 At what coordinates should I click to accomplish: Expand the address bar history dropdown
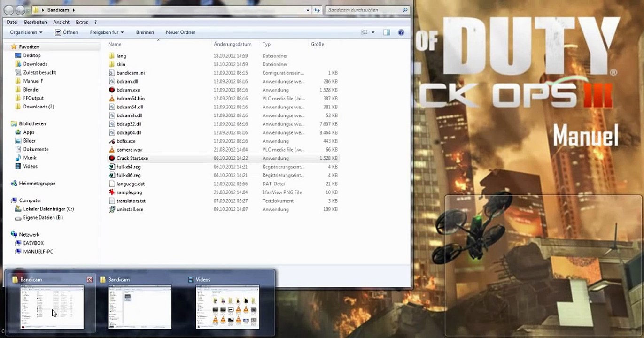[308, 10]
